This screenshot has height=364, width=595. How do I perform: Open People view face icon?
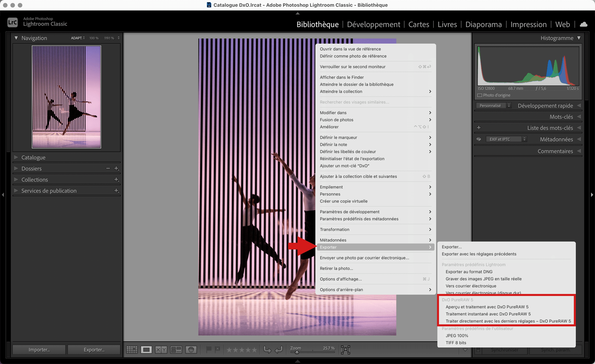191,349
